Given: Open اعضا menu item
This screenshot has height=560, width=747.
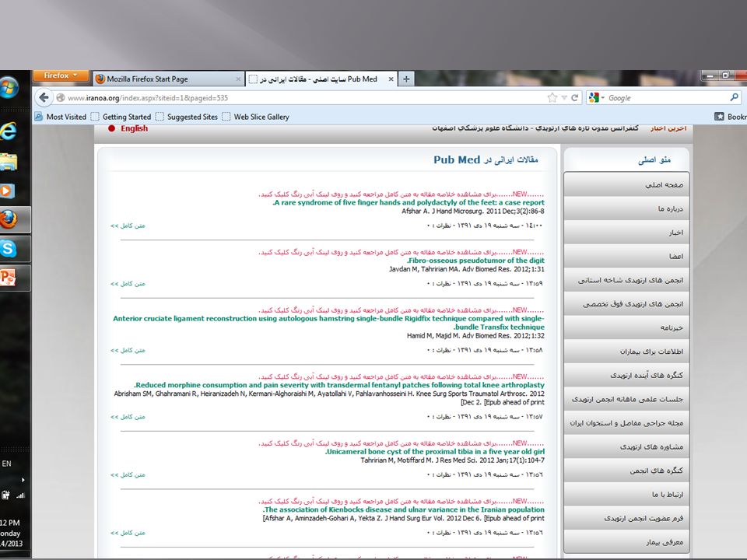Looking at the screenshot, I should 626,256.
